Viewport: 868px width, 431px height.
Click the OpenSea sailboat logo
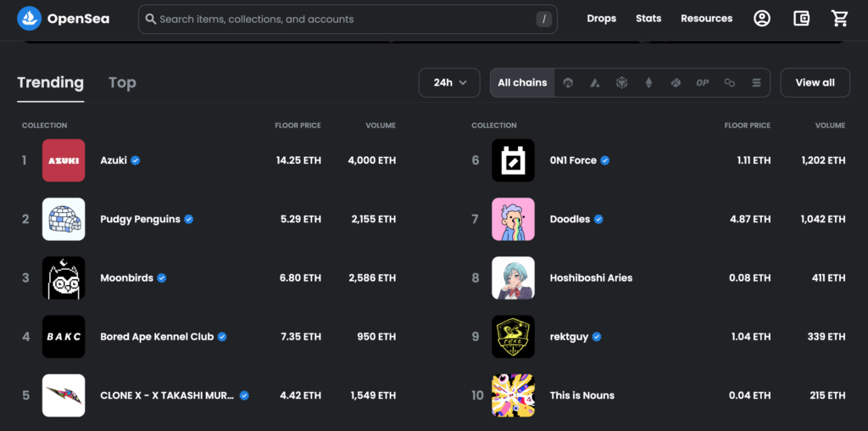point(30,19)
